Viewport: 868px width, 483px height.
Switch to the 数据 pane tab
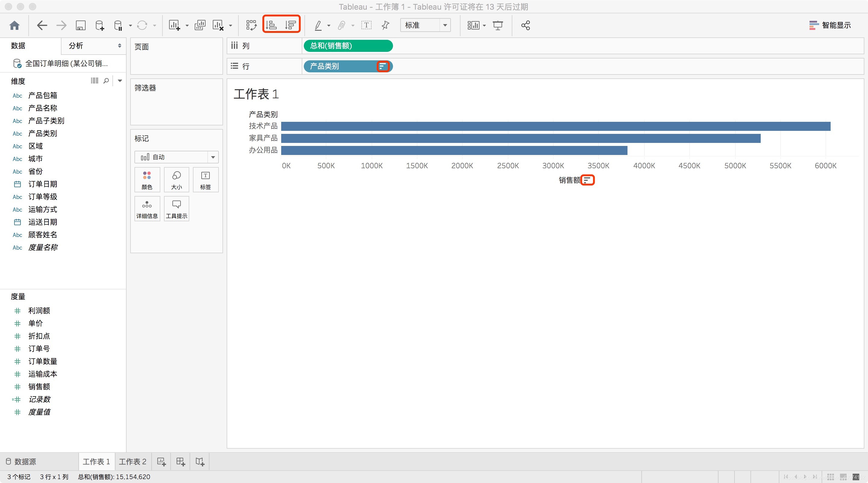(18, 46)
